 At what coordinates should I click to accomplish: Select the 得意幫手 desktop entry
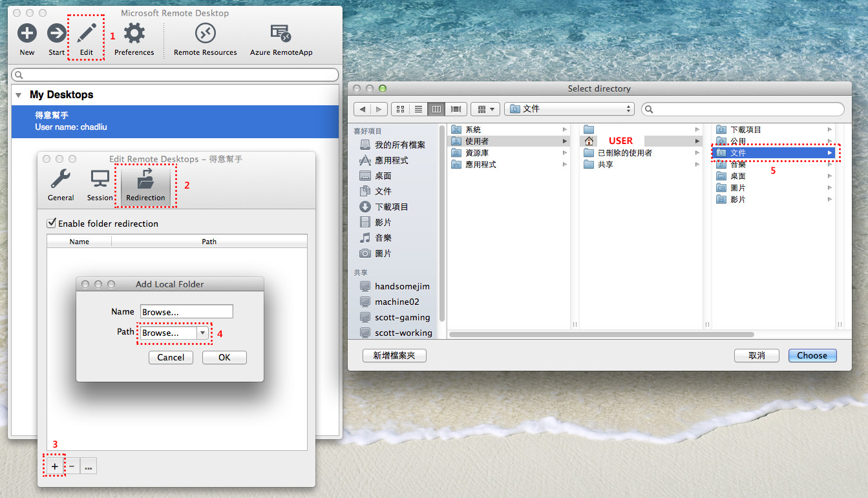pos(175,121)
